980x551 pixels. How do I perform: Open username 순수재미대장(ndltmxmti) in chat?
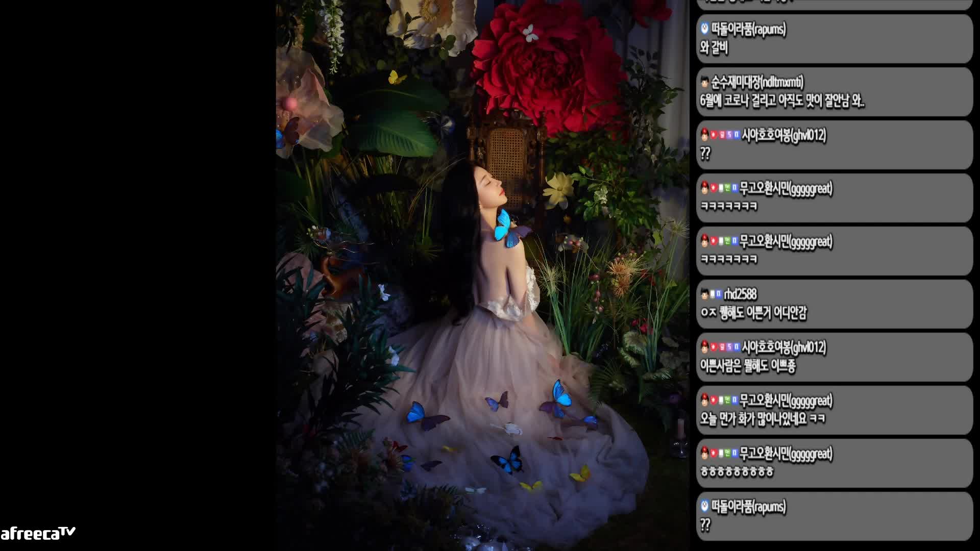tap(757, 82)
